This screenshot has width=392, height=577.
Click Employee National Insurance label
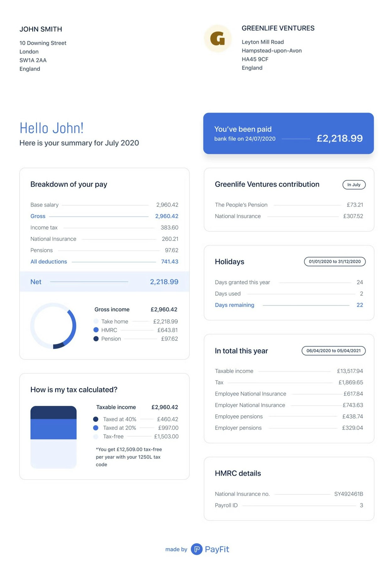pyautogui.click(x=251, y=394)
